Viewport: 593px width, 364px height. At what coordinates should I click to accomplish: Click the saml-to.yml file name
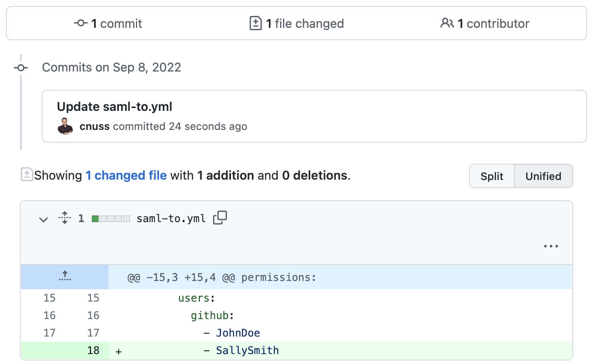171,219
